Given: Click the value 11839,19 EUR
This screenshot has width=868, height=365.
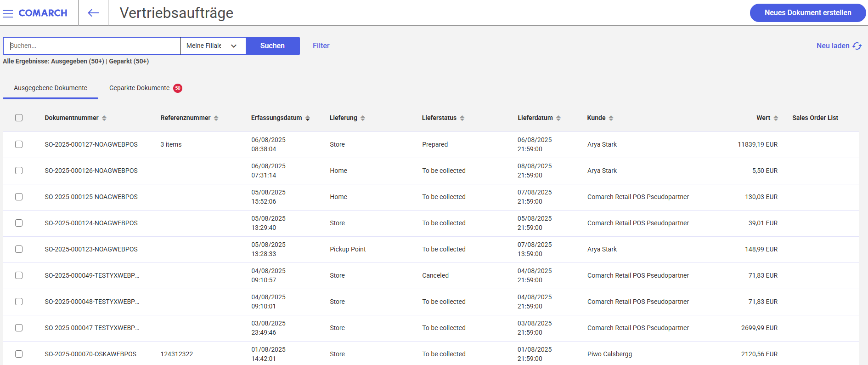Looking at the screenshot, I should 757,144.
